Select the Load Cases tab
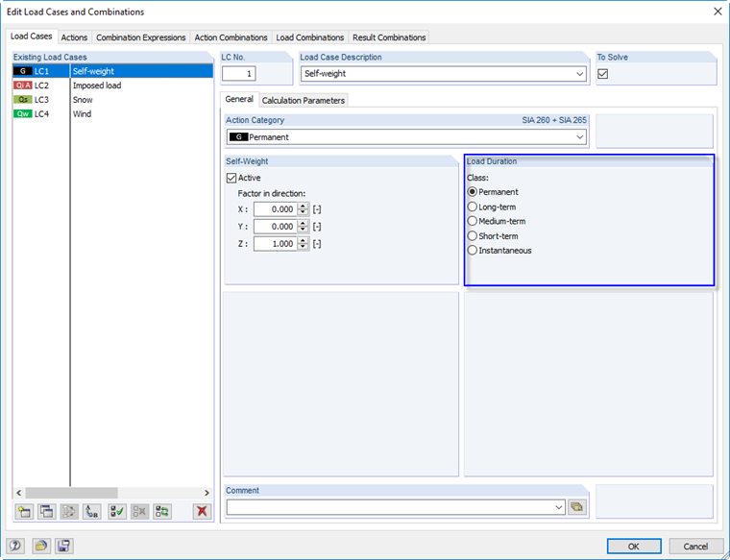The image size is (730, 560). 31,37
